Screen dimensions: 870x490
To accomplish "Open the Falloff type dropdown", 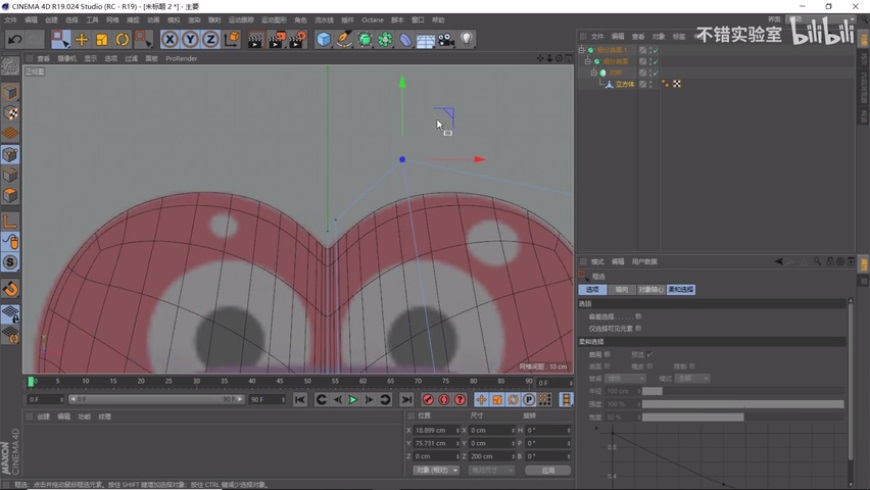I will click(625, 378).
